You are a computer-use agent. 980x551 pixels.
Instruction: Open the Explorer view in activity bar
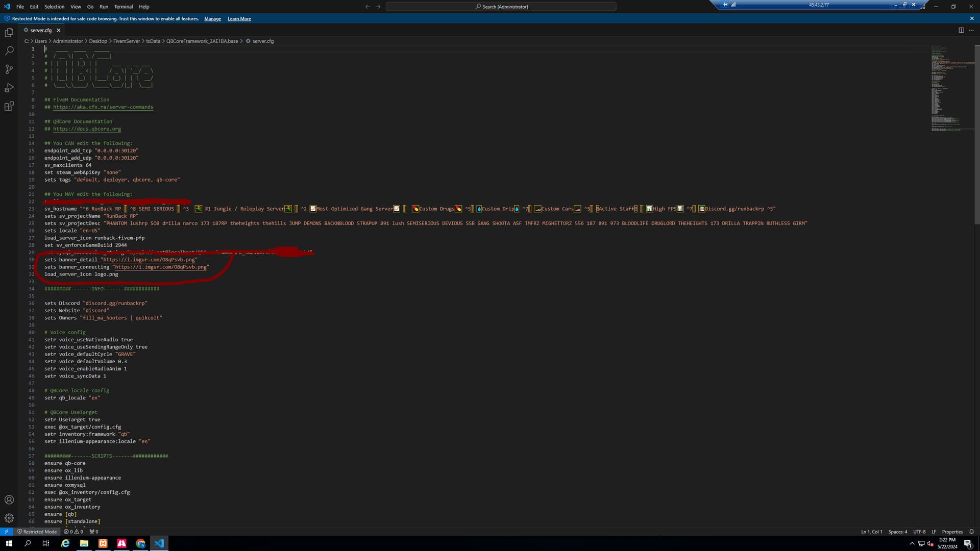(9, 33)
